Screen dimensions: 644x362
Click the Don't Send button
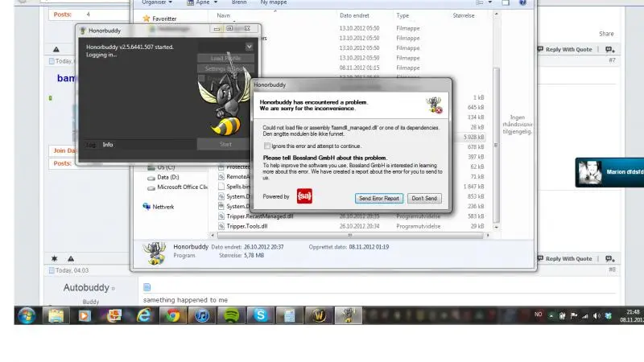(x=424, y=198)
